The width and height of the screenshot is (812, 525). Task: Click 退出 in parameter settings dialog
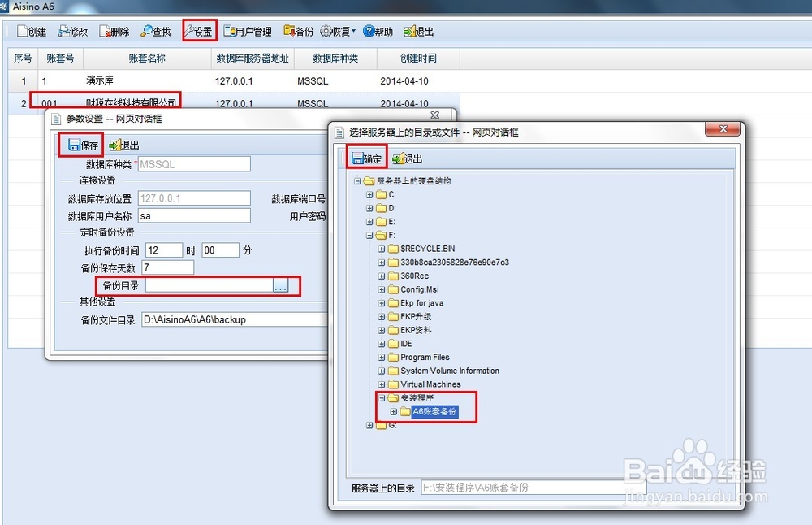124,145
